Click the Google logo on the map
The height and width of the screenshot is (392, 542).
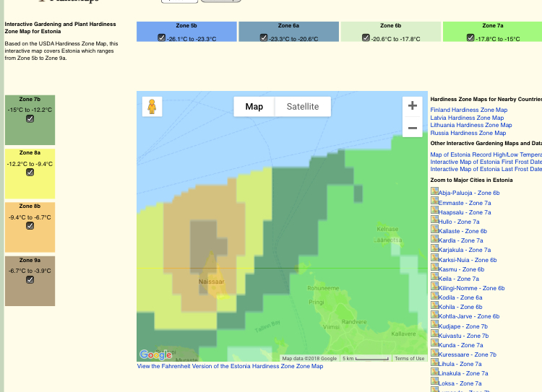[155, 354]
